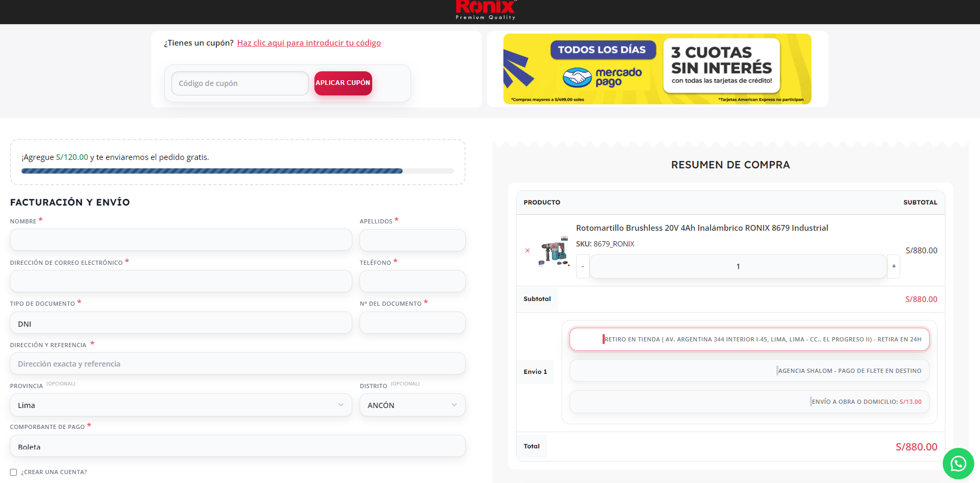
Task: Select 'Envío a obra o domicilio' shipping option
Action: coord(749,402)
